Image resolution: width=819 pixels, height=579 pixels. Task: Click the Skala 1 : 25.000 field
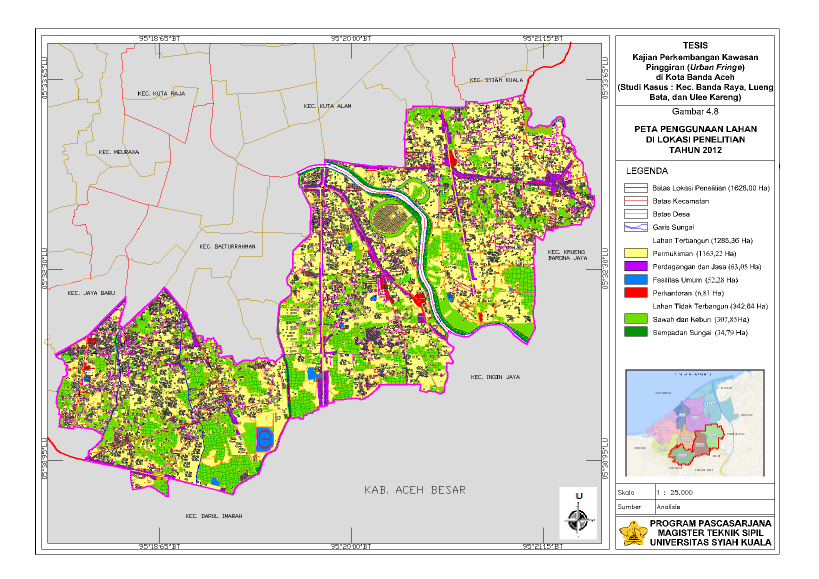pyautogui.click(x=695, y=492)
